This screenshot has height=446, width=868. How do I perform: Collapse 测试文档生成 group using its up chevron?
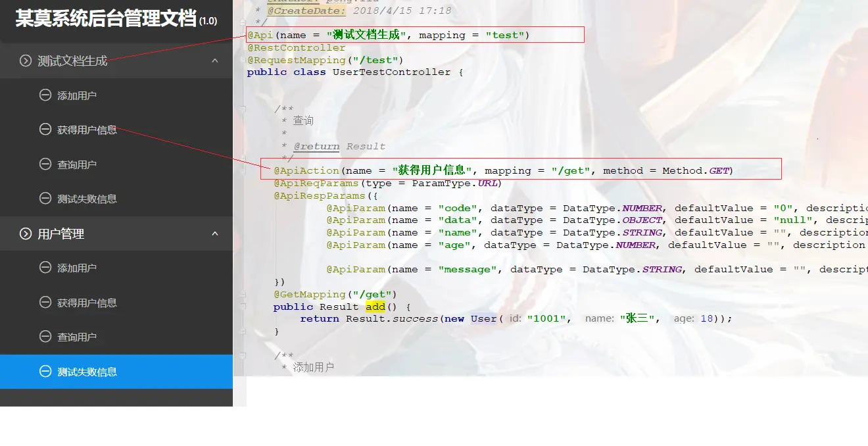[x=214, y=61]
